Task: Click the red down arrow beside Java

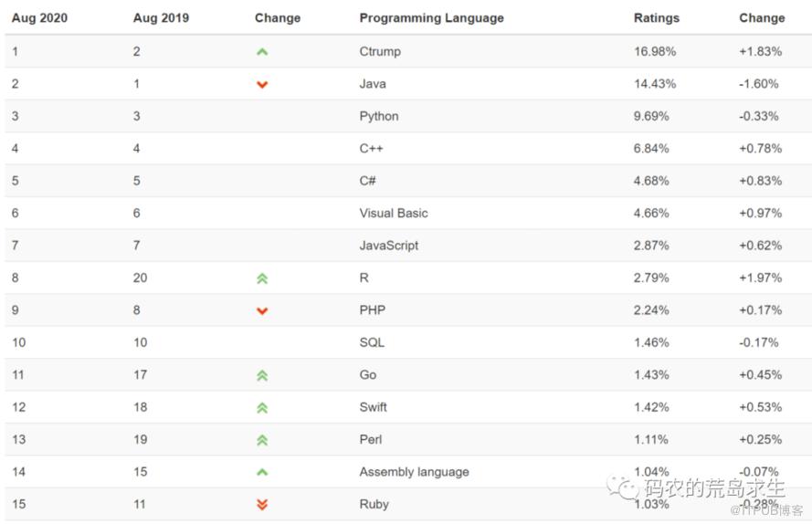Action: [x=262, y=84]
